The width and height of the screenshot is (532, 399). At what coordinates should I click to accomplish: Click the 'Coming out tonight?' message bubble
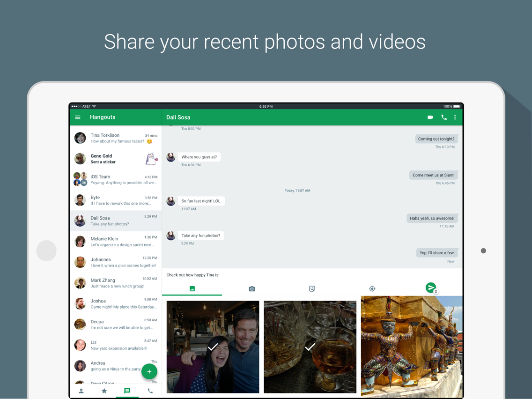coord(436,139)
